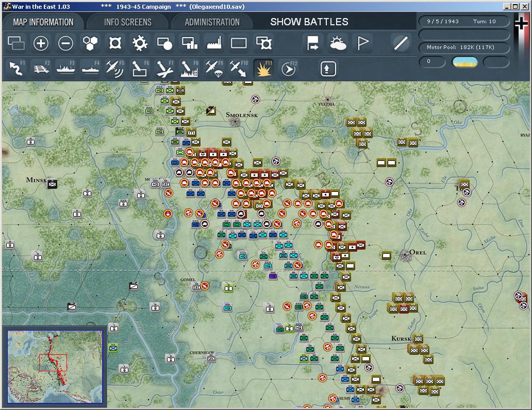Image resolution: width=532 pixels, height=410 pixels.
Task: Open the ADMINISTRATION tab
Action: click(x=212, y=22)
